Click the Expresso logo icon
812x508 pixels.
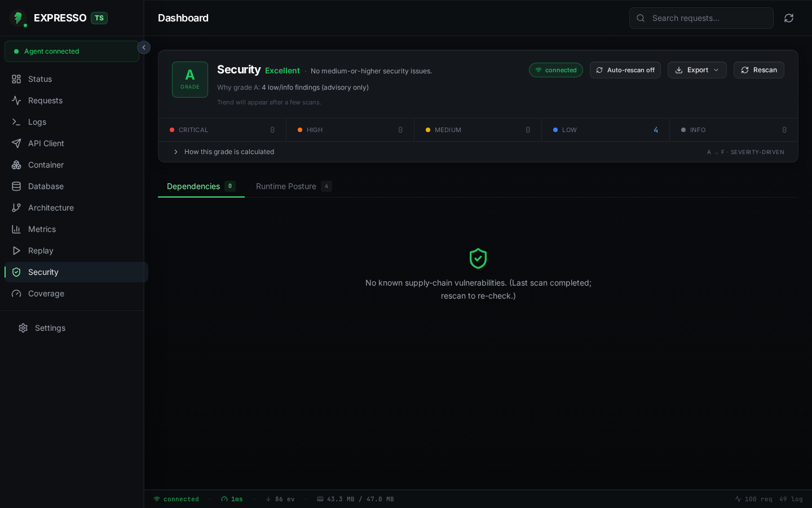tap(18, 18)
